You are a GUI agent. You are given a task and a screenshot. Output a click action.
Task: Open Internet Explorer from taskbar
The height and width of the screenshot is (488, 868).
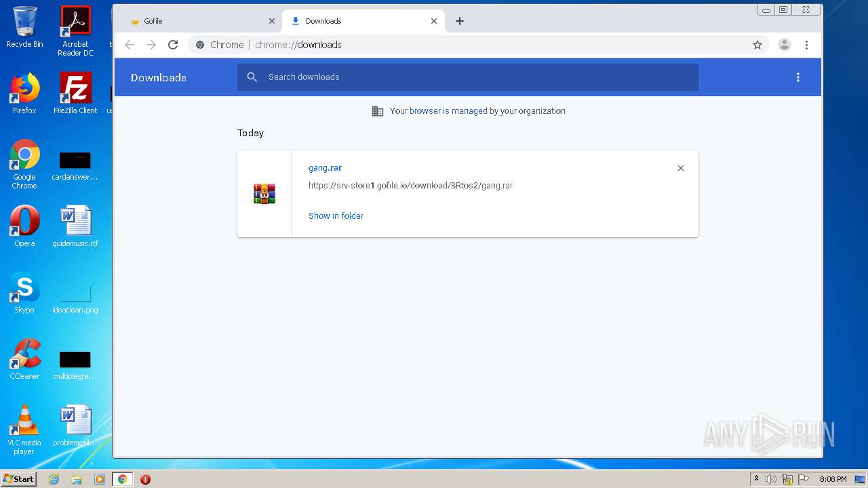tap(54, 479)
